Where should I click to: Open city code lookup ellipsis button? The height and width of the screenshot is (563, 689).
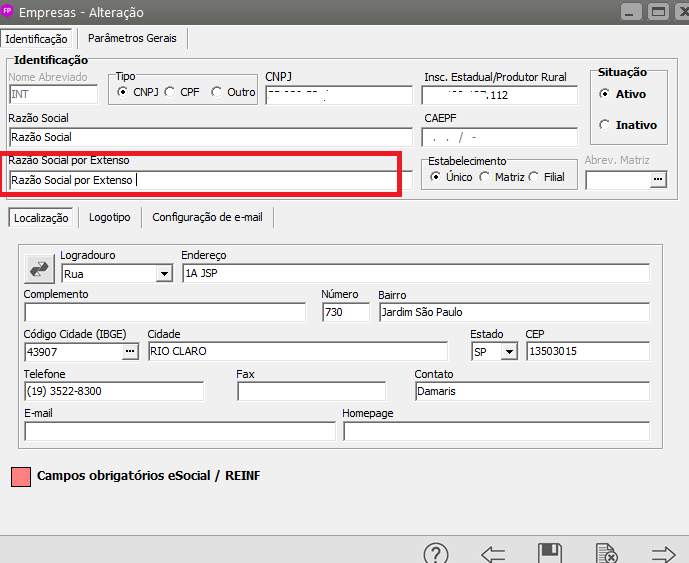coord(130,351)
